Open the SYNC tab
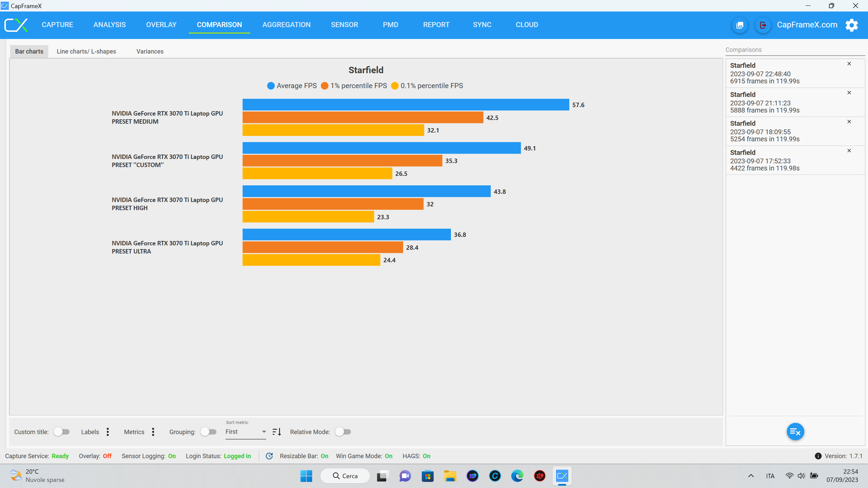 [482, 25]
